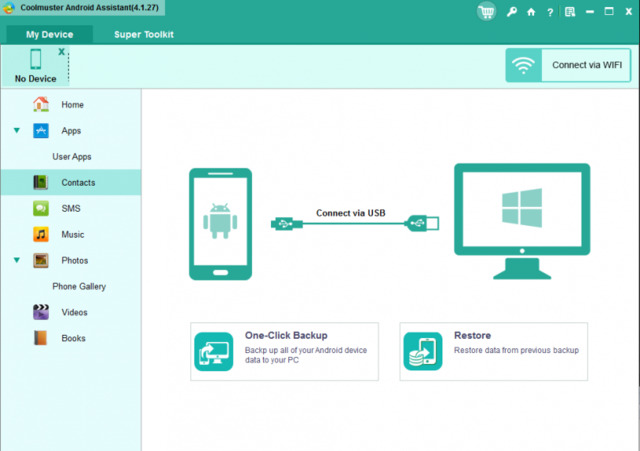Select SMS in the sidebar

[x=70, y=209]
